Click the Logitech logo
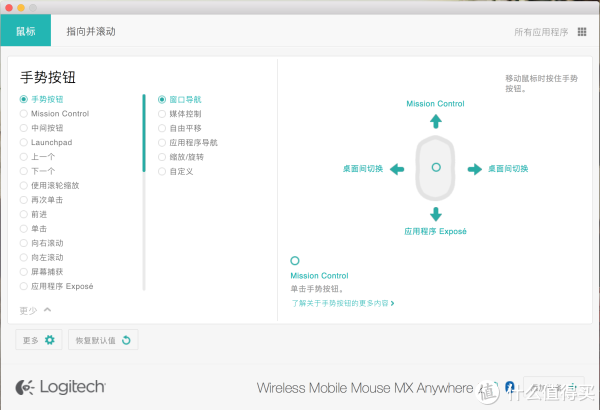The height and width of the screenshot is (410, 600). click(60, 387)
